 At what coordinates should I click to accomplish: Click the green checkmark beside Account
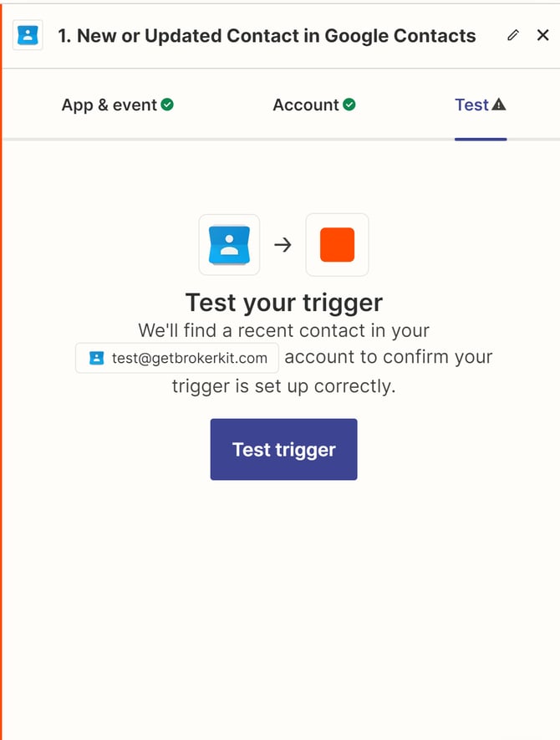click(349, 105)
